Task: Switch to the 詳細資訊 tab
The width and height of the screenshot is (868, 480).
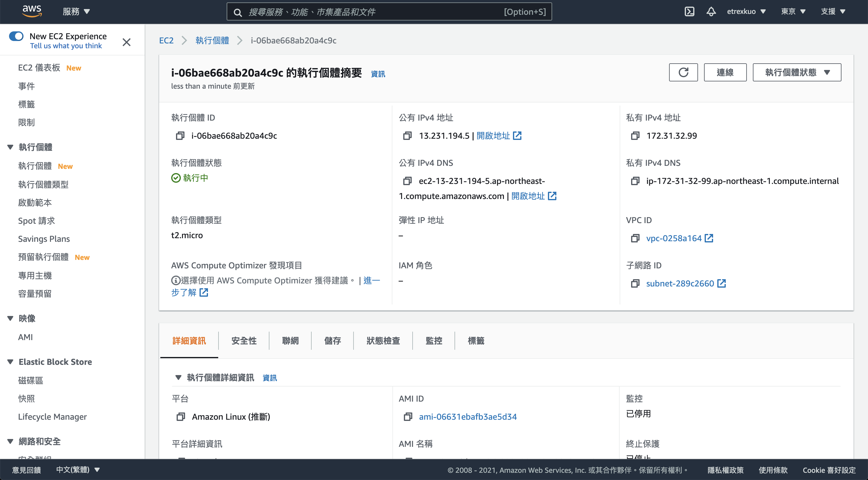Action: coord(189,341)
